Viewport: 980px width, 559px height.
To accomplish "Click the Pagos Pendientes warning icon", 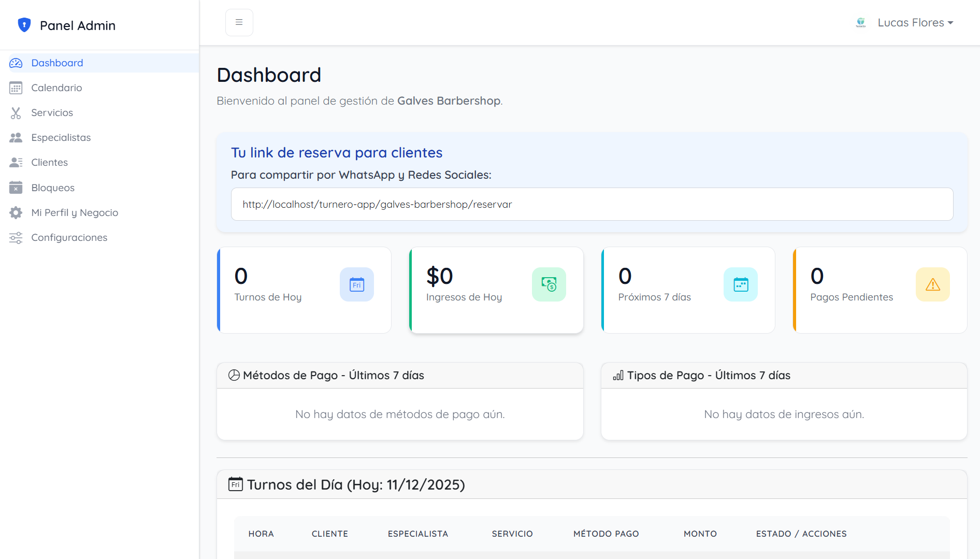I will 933,284.
